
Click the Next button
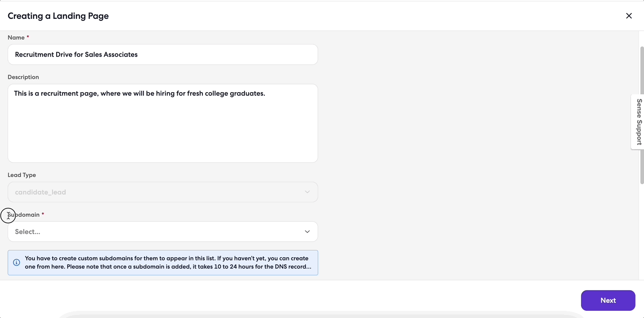pyautogui.click(x=608, y=300)
